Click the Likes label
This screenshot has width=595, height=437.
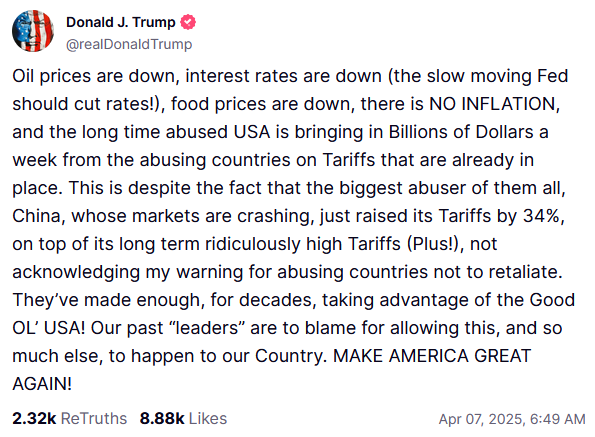click(x=208, y=419)
